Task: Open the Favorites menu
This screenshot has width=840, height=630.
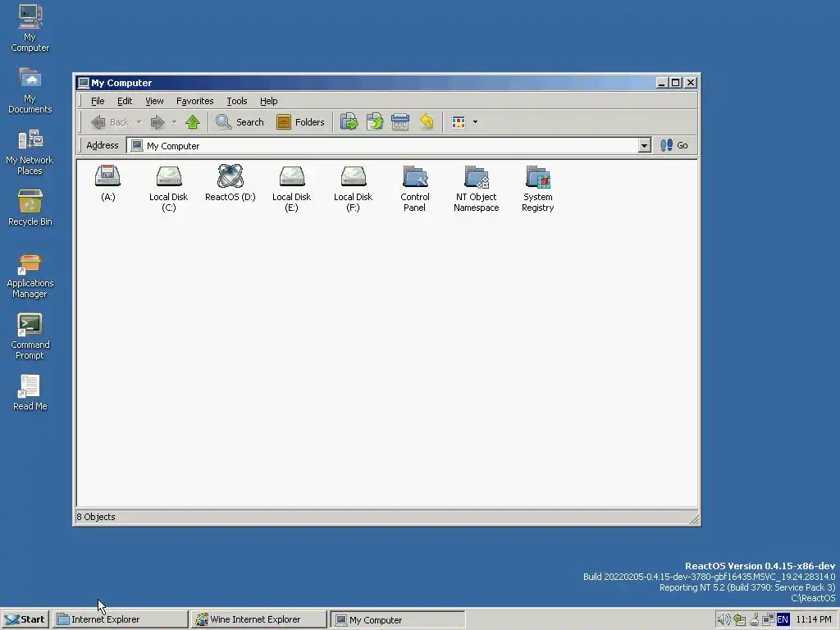Action: (195, 101)
